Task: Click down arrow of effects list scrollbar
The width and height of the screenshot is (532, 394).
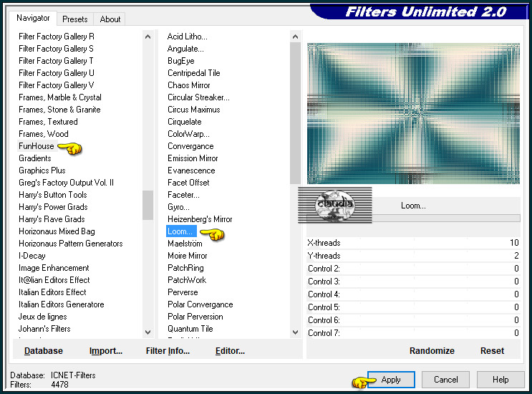Action: 295,332
